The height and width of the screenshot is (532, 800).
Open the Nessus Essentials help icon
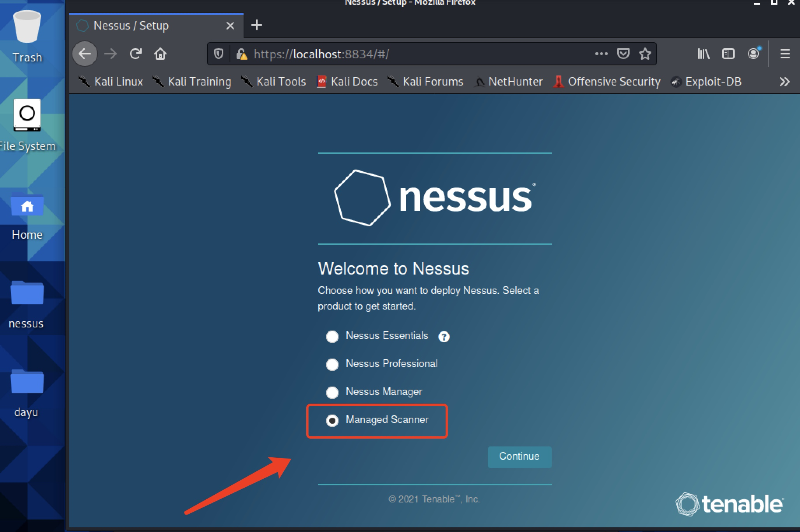click(x=444, y=337)
